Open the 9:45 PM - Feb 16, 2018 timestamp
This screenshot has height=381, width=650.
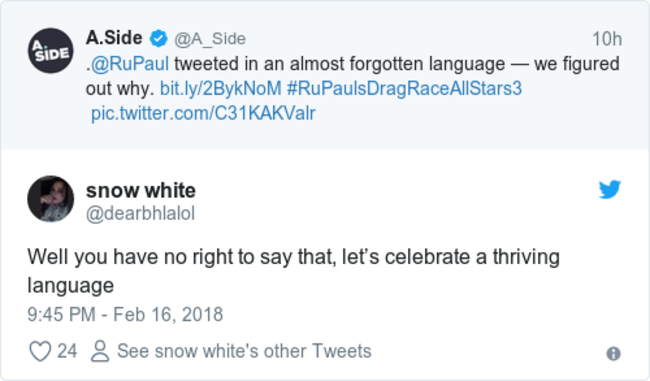[125, 314]
